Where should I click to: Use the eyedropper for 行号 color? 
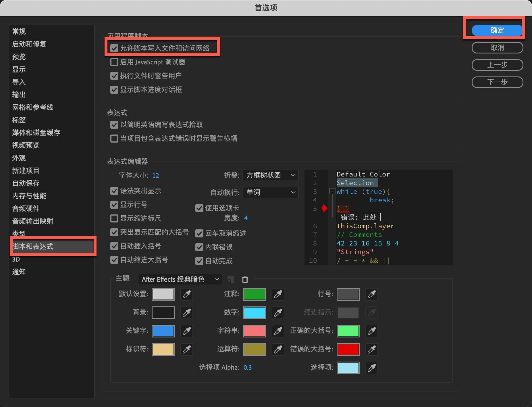372,294
